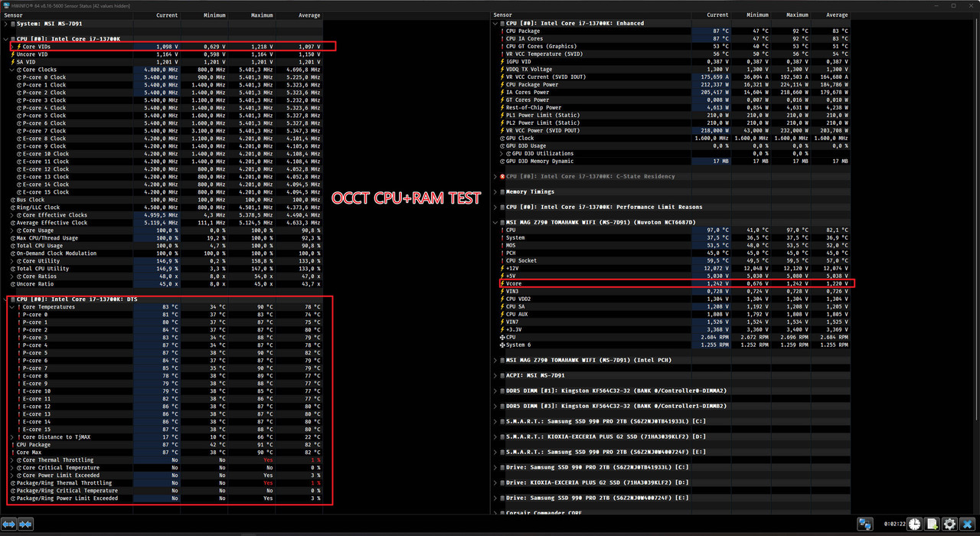Click Core VIDs current value 1,098 V
Image resolution: width=980 pixels, height=536 pixels.
pyautogui.click(x=167, y=47)
